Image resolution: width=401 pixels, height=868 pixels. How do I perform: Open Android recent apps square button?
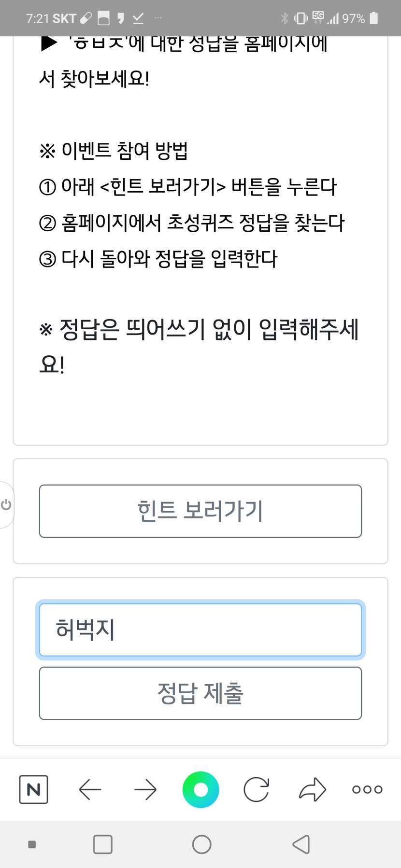point(102,844)
